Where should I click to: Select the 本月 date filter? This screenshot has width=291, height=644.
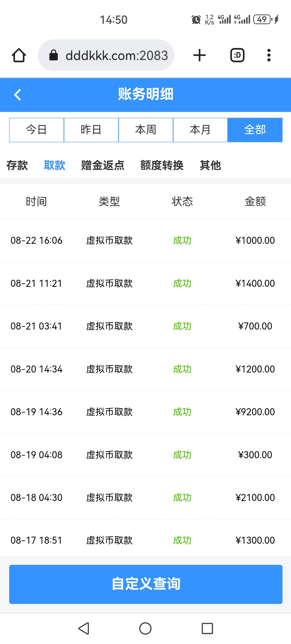pos(200,130)
